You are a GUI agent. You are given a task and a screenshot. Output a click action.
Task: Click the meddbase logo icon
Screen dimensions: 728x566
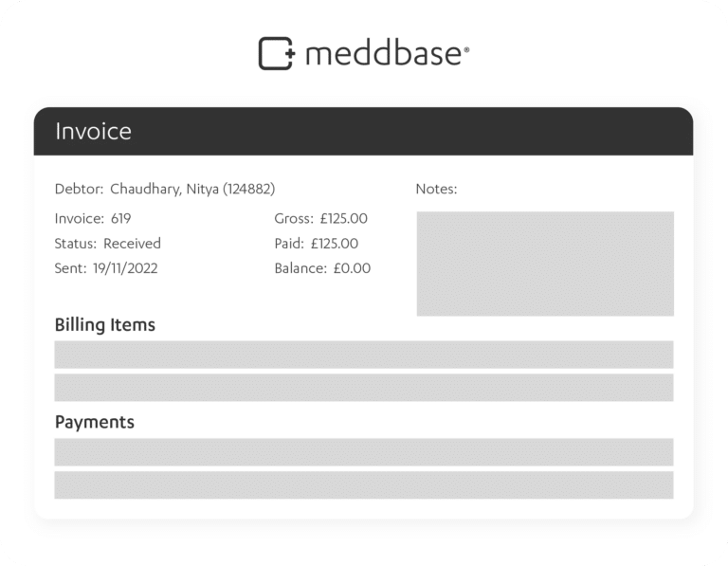click(x=277, y=53)
